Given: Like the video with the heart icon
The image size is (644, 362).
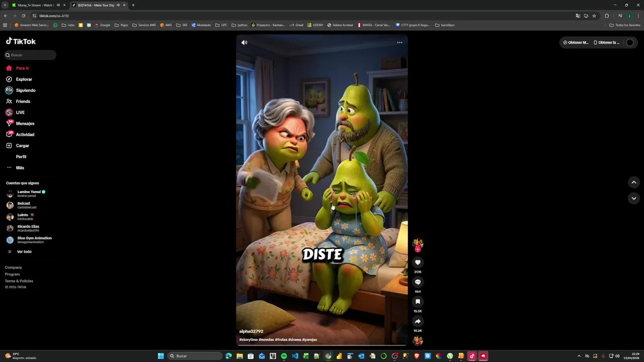Looking at the screenshot, I should [x=418, y=262].
